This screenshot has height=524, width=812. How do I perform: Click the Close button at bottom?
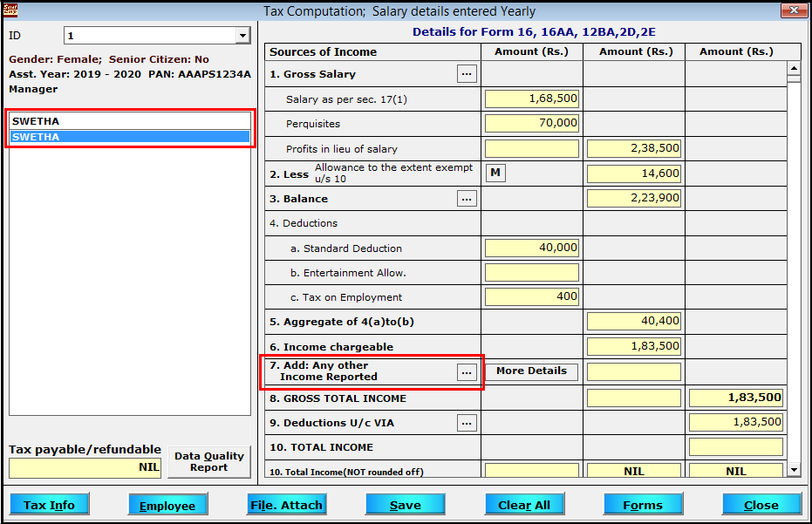(x=761, y=504)
